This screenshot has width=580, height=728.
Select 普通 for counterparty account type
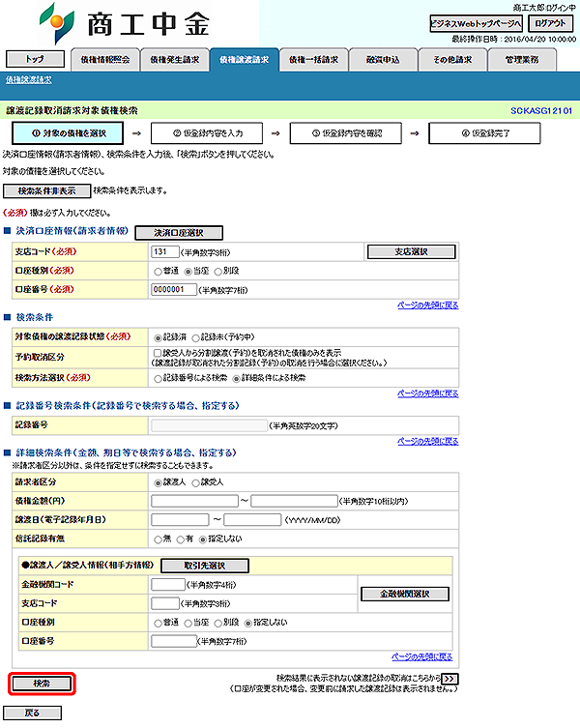(x=158, y=623)
